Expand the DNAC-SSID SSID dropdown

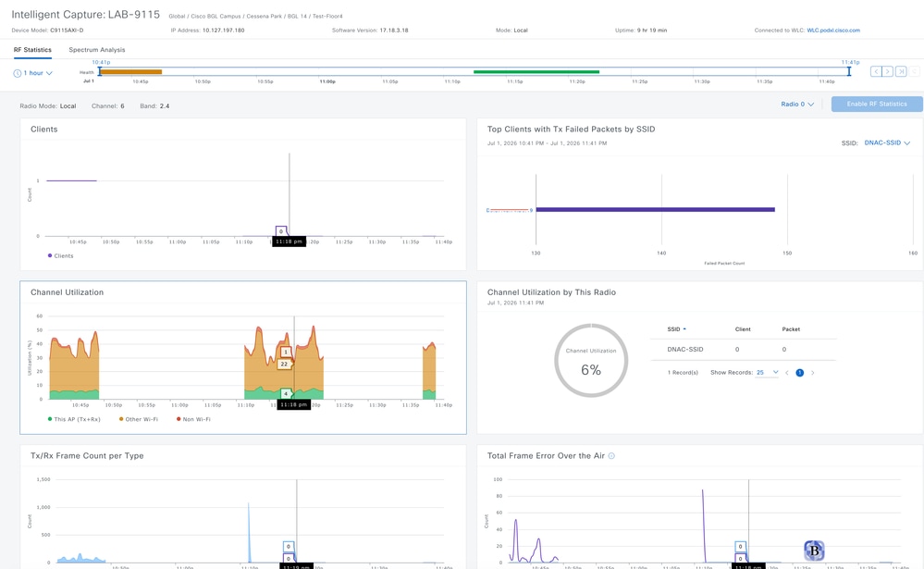pyautogui.click(x=887, y=142)
